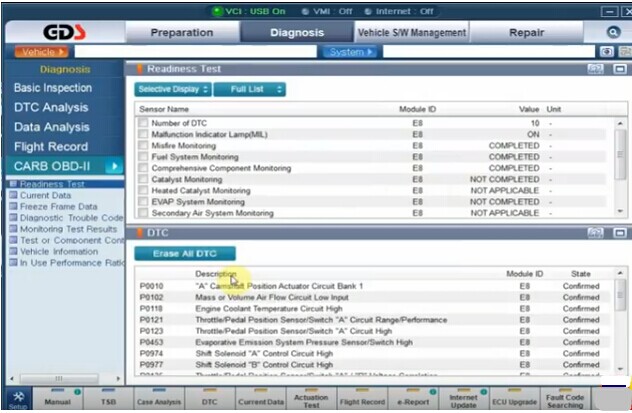Open the Selective Display dropdown
Viewport: 632px width, 413px height.
[x=173, y=89]
